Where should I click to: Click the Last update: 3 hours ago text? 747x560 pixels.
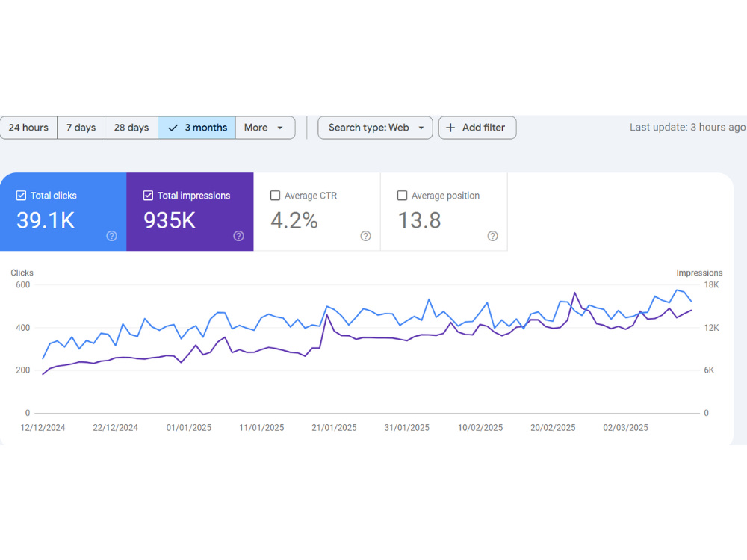coord(687,127)
